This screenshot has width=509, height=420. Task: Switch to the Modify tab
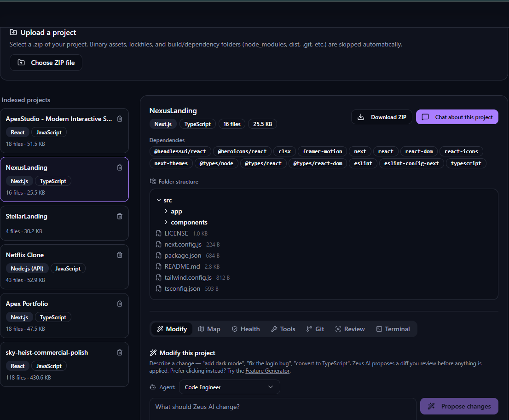pyautogui.click(x=172, y=329)
